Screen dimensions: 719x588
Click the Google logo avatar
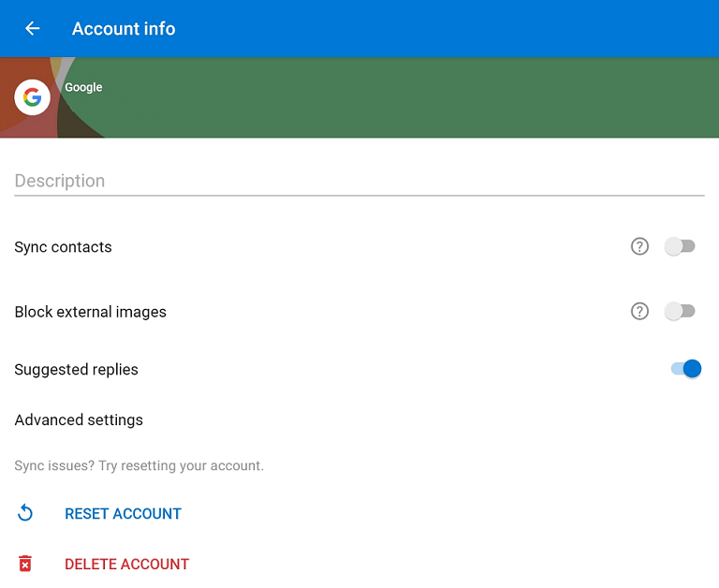tap(33, 97)
